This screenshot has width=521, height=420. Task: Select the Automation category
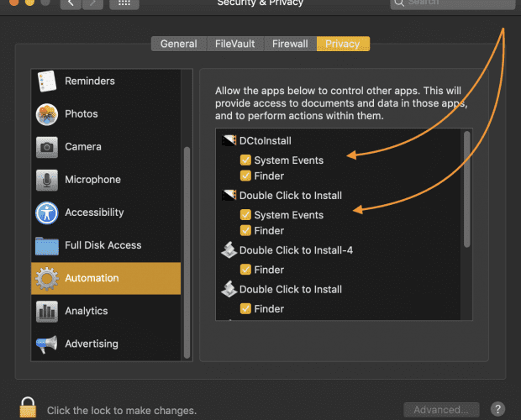(x=106, y=279)
